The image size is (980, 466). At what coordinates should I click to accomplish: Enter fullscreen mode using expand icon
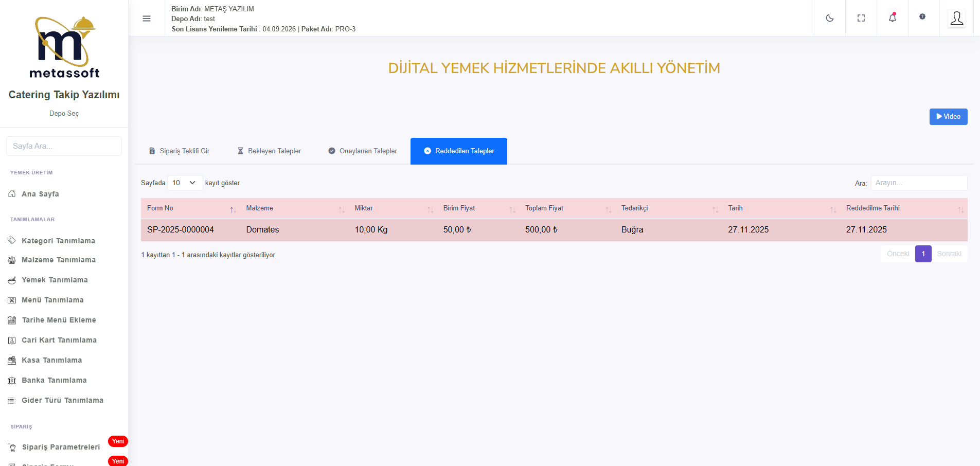[x=861, y=18]
